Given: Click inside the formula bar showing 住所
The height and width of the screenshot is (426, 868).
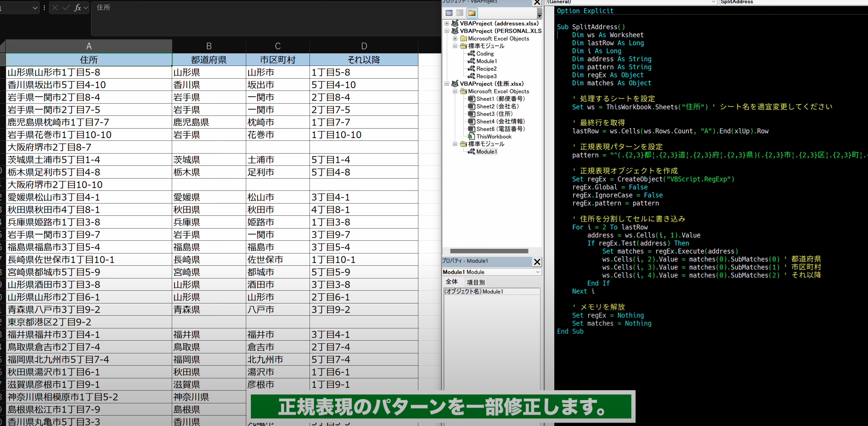Looking at the screenshot, I should (266, 19).
